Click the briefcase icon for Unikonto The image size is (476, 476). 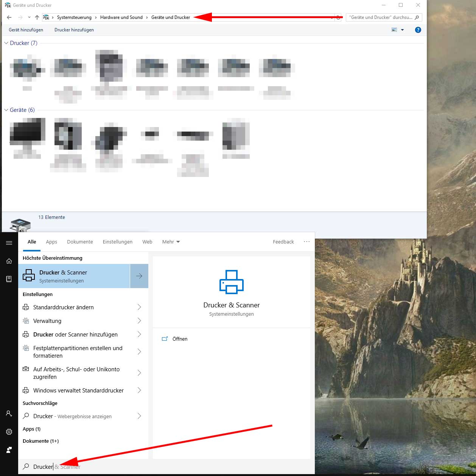tap(26, 369)
